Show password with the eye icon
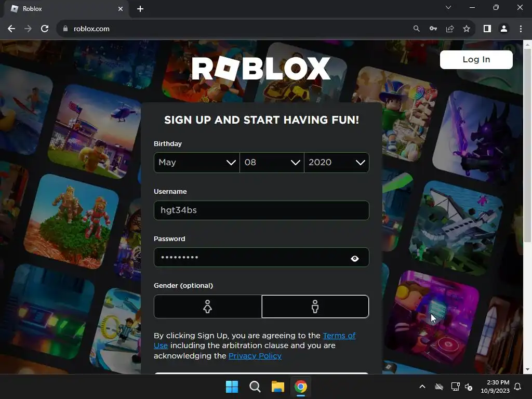Viewport: 532px width, 399px height. [x=354, y=259]
